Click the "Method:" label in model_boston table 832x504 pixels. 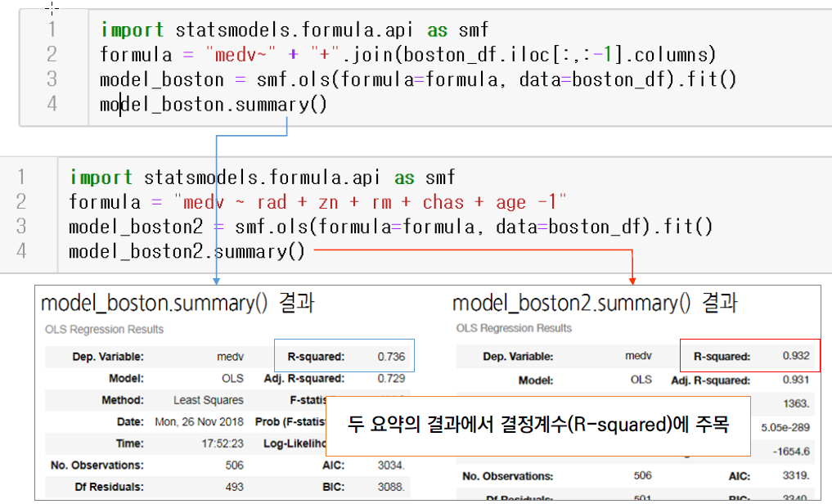123,400
